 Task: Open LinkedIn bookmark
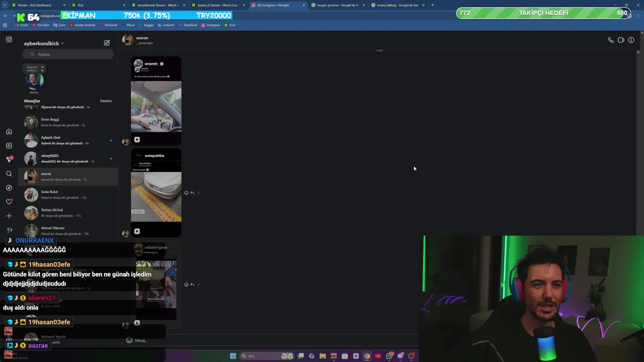pos(166,25)
